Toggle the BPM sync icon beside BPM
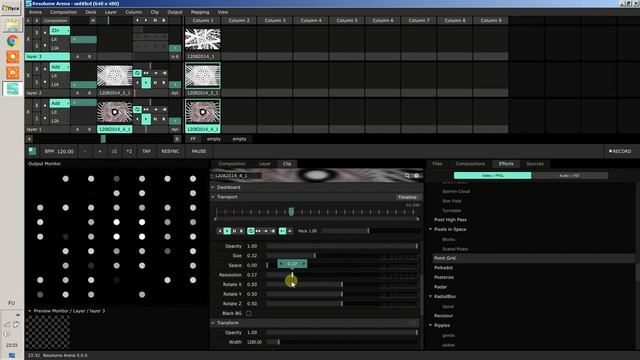Screen dimensions: 640x360 tap(32, 151)
